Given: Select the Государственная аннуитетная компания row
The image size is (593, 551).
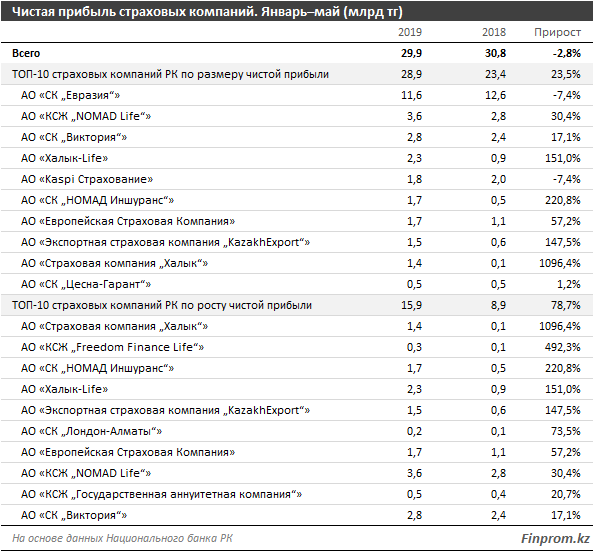Looking at the screenshot, I should [296, 494].
